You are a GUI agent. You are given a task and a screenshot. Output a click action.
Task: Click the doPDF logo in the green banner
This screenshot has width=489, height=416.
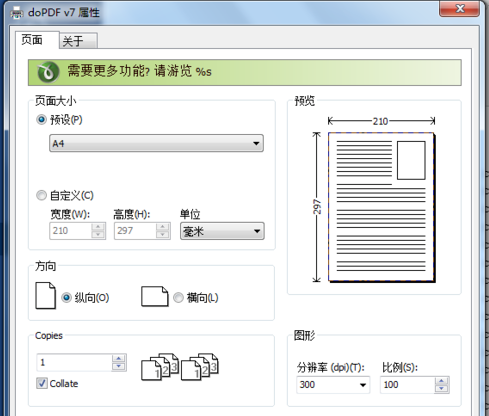click(x=48, y=72)
